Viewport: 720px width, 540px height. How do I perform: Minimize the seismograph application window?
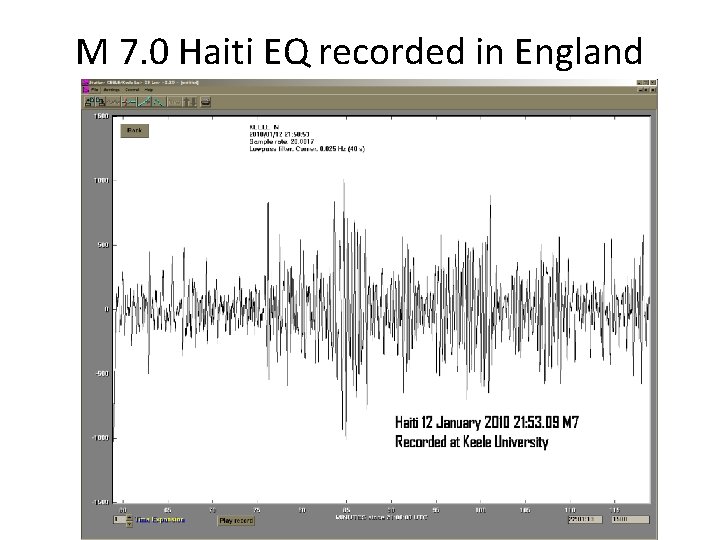(641, 82)
